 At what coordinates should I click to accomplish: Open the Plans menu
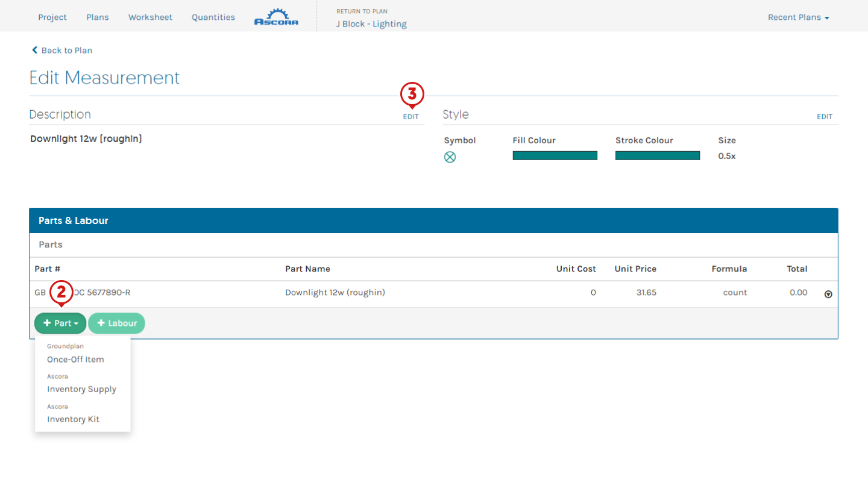(x=98, y=17)
